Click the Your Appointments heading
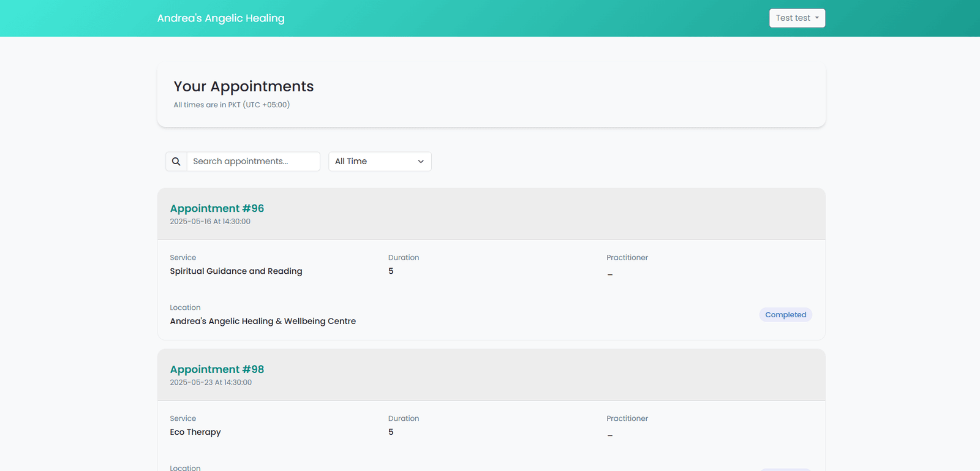Image resolution: width=980 pixels, height=471 pixels. [244, 86]
